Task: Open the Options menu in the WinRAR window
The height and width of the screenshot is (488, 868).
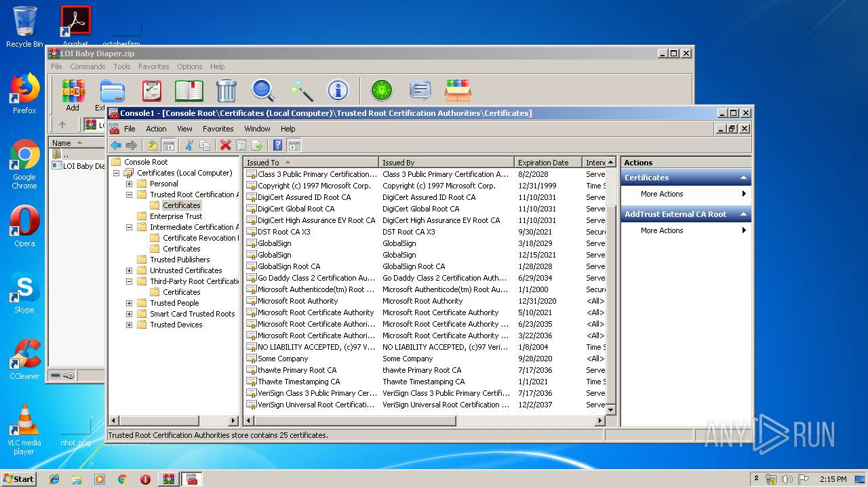Action: tap(189, 66)
